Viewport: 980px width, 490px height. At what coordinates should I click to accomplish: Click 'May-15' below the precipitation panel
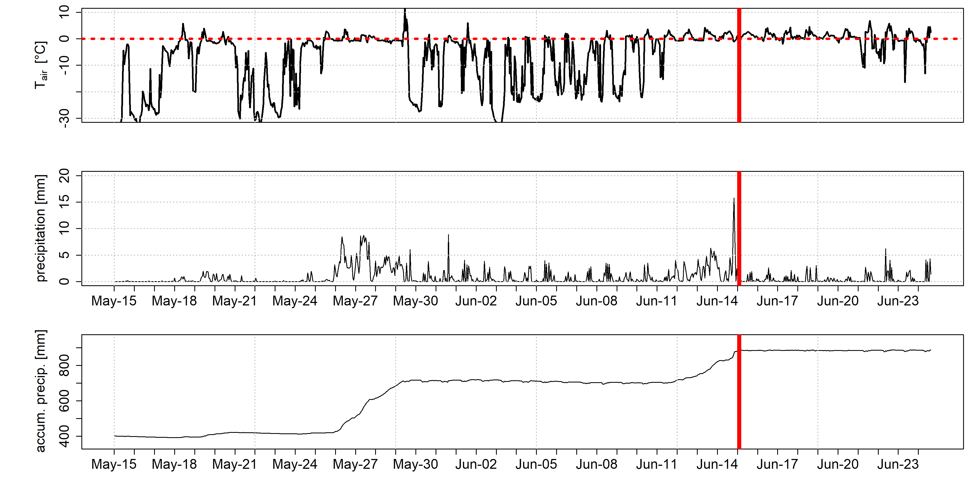coord(114,301)
